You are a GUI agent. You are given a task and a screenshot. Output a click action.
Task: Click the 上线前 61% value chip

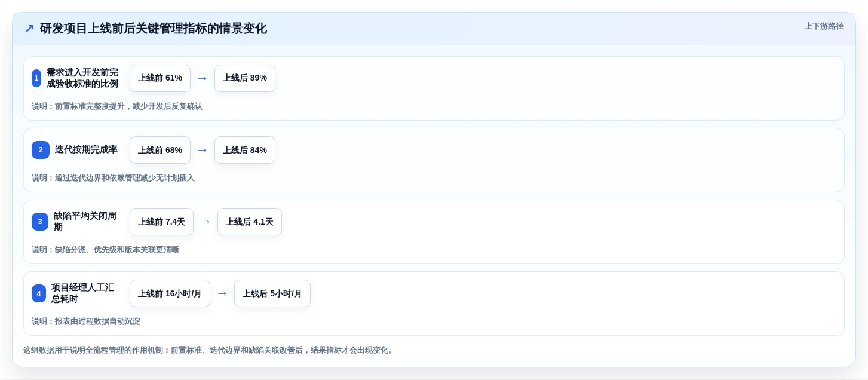[160, 78]
